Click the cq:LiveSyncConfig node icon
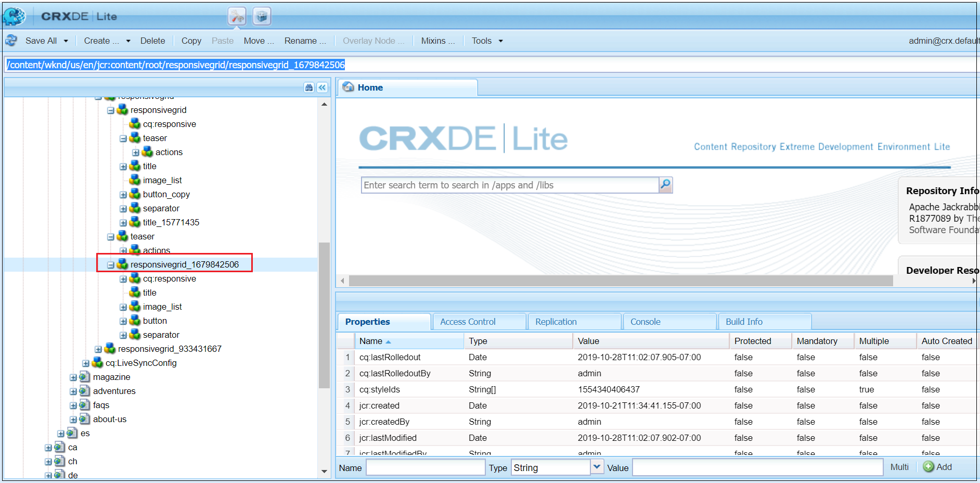 97,362
